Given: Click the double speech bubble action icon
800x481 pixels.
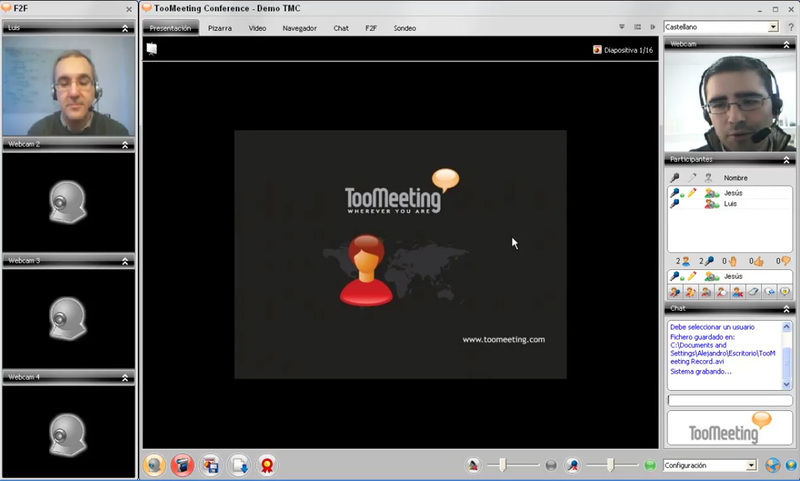Looking at the screenshot, I should coord(769,292).
